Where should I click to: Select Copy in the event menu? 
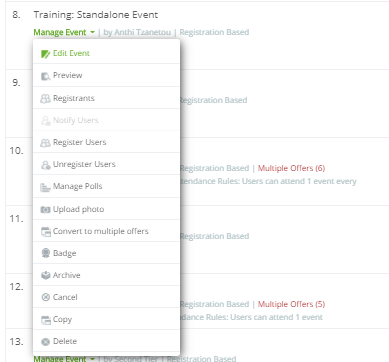(x=62, y=319)
